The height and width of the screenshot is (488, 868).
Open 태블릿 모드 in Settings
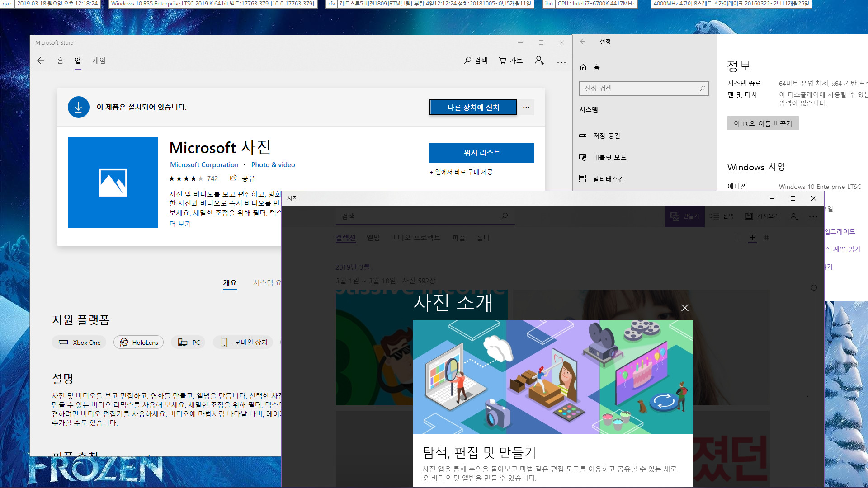(603, 157)
